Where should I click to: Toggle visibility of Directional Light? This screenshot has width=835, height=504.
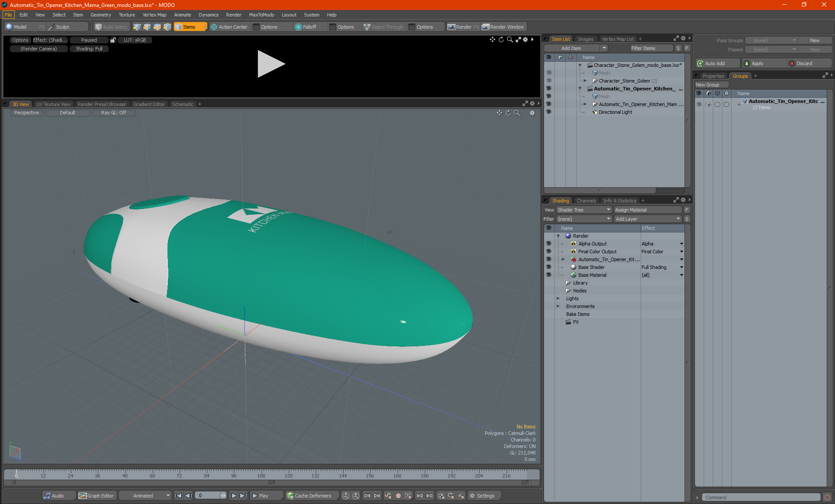point(549,112)
